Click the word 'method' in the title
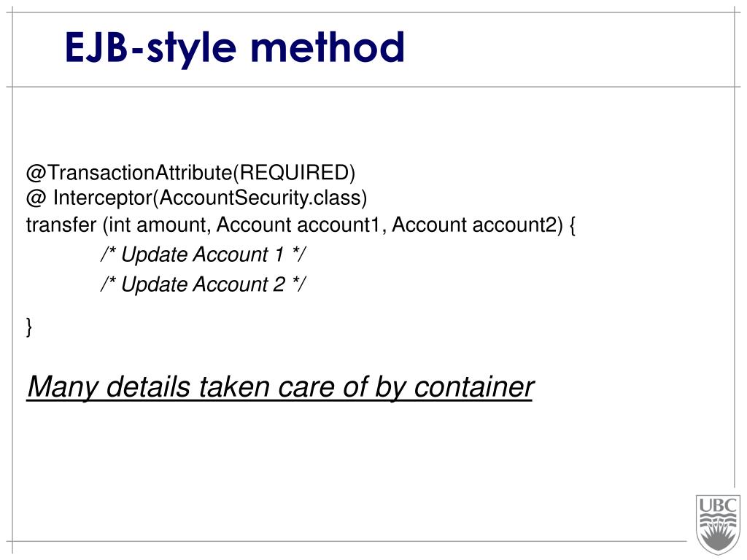This screenshot has width=747, height=560. pyautogui.click(x=328, y=47)
